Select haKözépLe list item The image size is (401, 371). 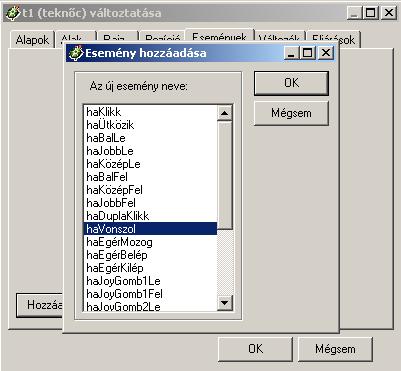[x=150, y=164]
